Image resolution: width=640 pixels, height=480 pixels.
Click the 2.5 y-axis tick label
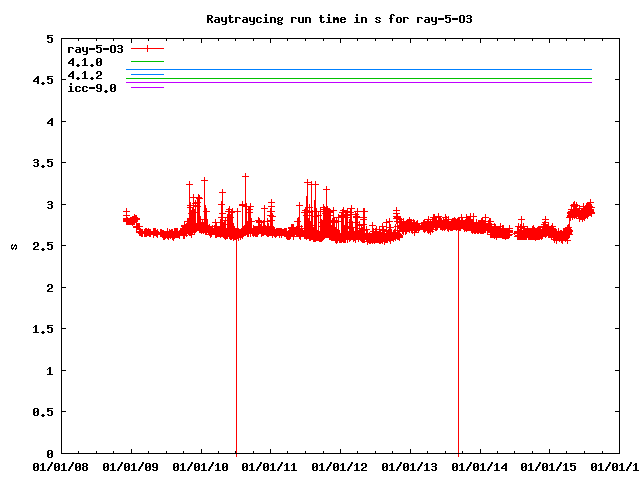45,246
